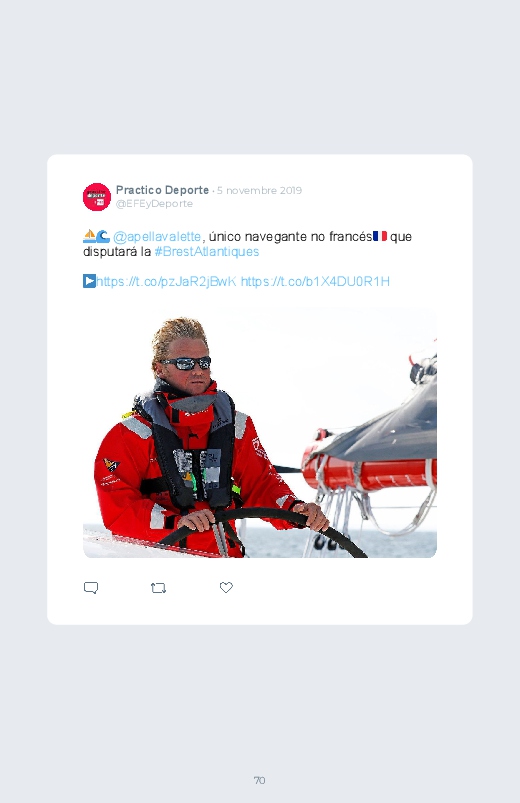Click the blue play arrow emoji

point(89,281)
